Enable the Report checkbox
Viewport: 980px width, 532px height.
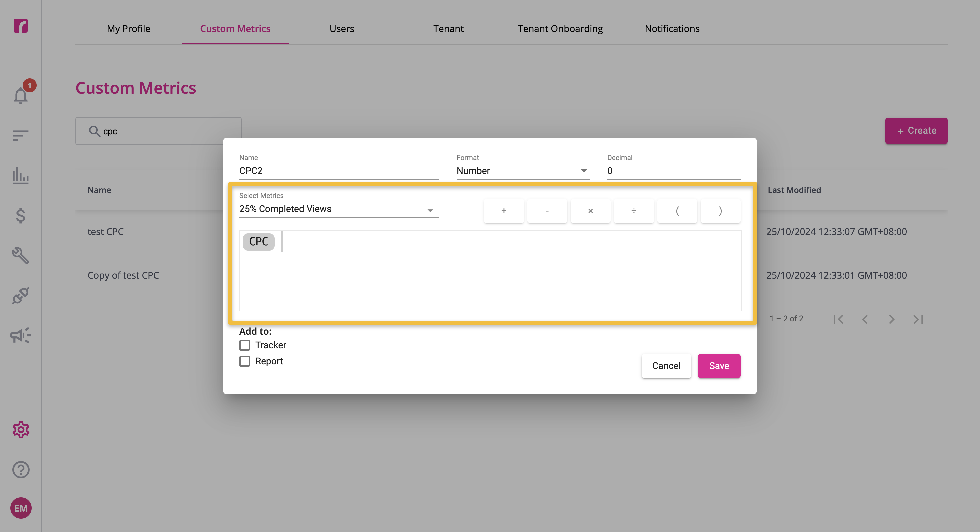[245, 361]
